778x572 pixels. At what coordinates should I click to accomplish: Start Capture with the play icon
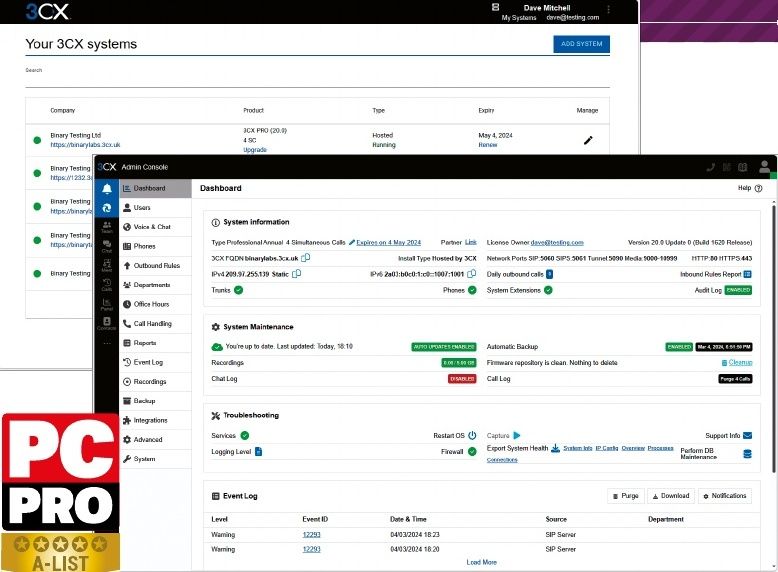click(x=517, y=436)
